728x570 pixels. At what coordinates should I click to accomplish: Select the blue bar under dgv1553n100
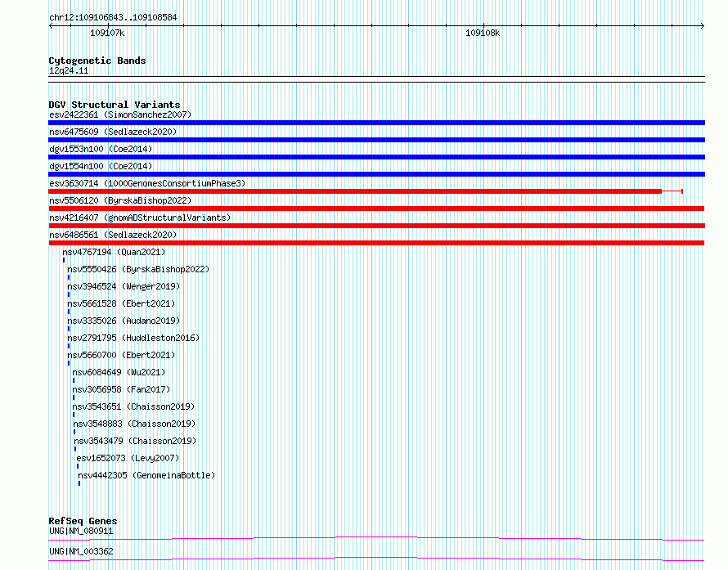pyautogui.click(x=376, y=157)
